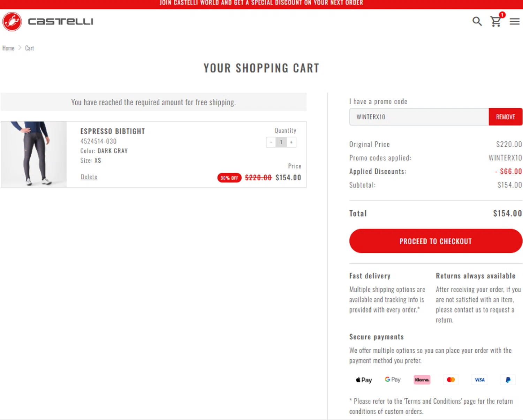
Task: Click the Applied Discounts - $66.00 value
Action: (509, 171)
